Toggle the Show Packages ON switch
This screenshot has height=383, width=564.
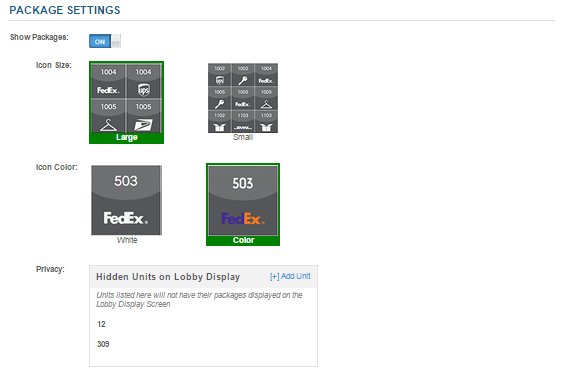pyautogui.click(x=105, y=41)
